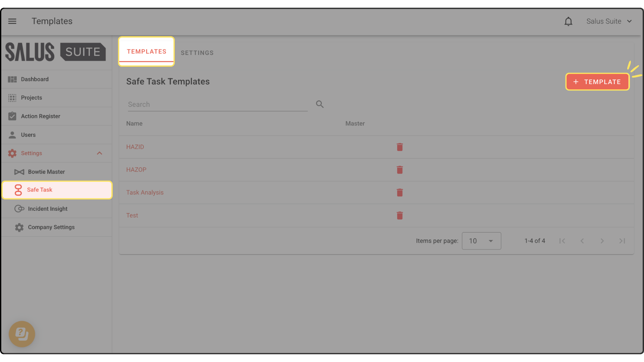Select the Templates tab
Screen dimensions: 644x362
147,52
